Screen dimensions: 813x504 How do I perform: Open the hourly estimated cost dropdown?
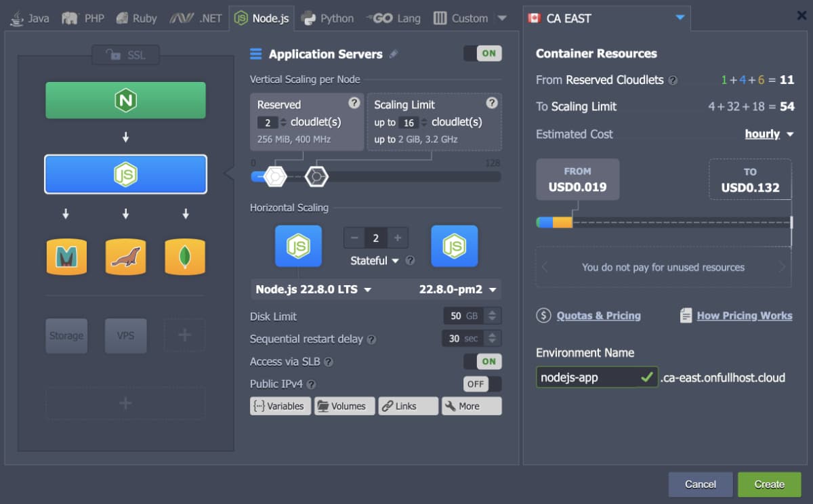(769, 134)
